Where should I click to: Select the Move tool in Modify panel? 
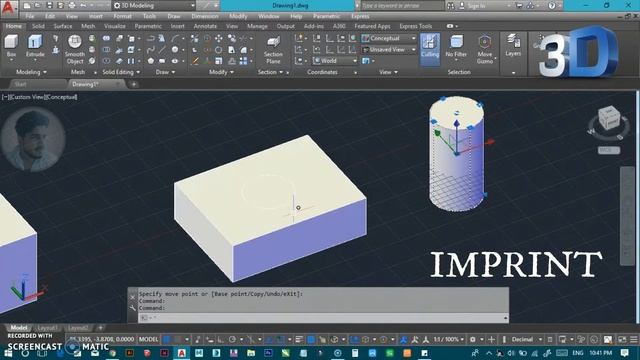click(219, 38)
